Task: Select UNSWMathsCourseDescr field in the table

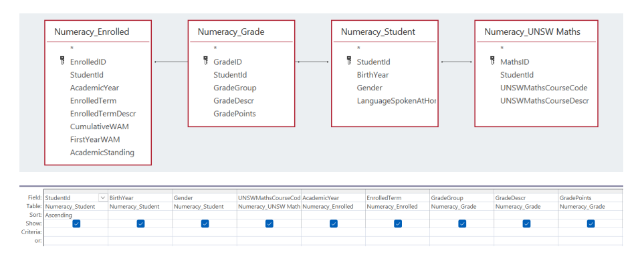Action: pyautogui.click(x=544, y=101)
